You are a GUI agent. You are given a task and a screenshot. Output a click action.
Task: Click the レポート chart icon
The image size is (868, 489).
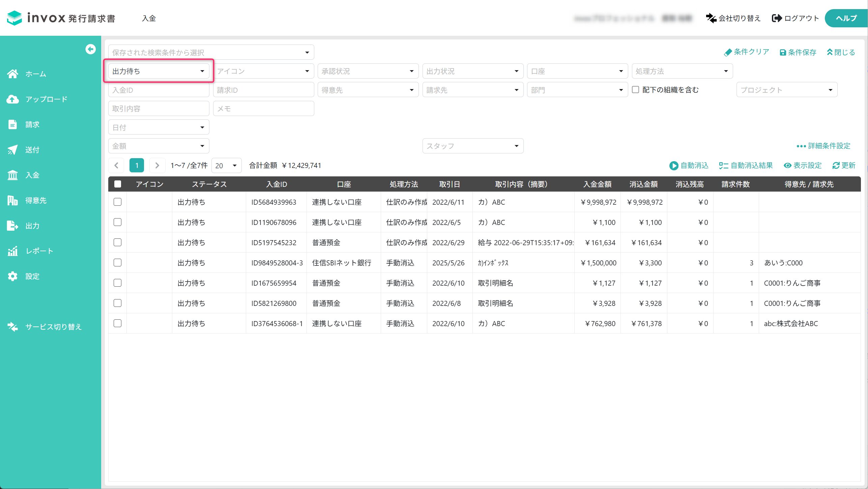click(12, 251)
